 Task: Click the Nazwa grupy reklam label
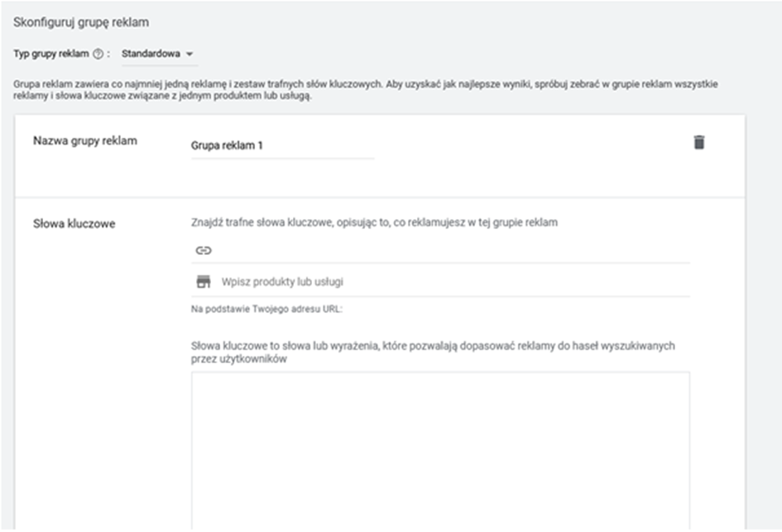coord(85,141)
